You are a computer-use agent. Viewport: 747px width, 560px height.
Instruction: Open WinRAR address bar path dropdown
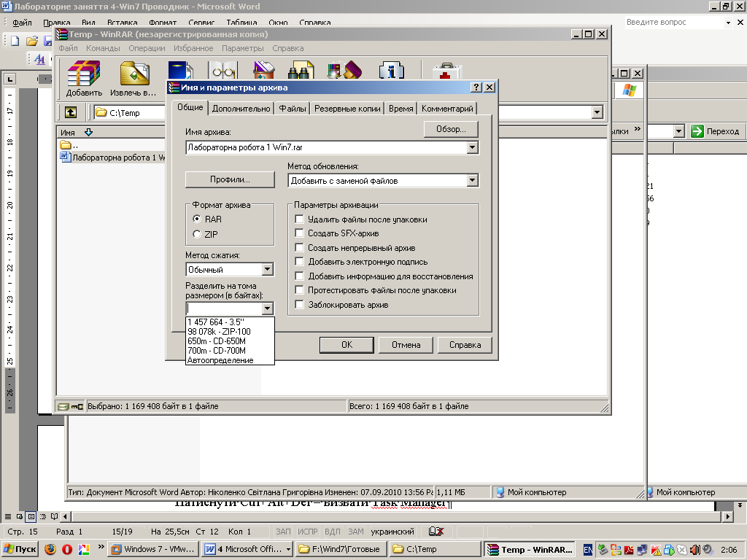pos(597,112)
